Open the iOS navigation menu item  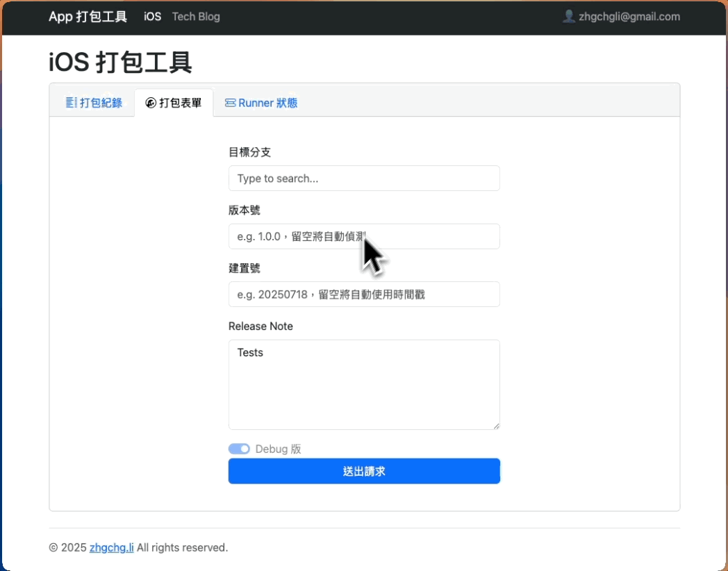(152, 17)
